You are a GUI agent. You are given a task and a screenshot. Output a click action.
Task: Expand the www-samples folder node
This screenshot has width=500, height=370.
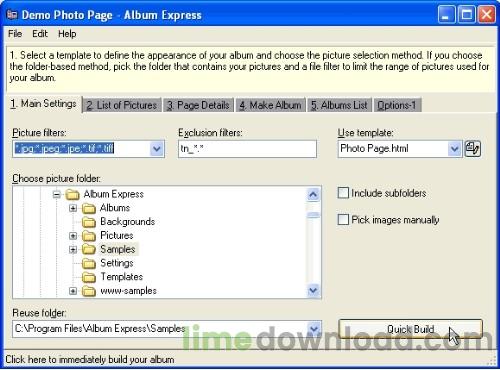pos(73,291)
